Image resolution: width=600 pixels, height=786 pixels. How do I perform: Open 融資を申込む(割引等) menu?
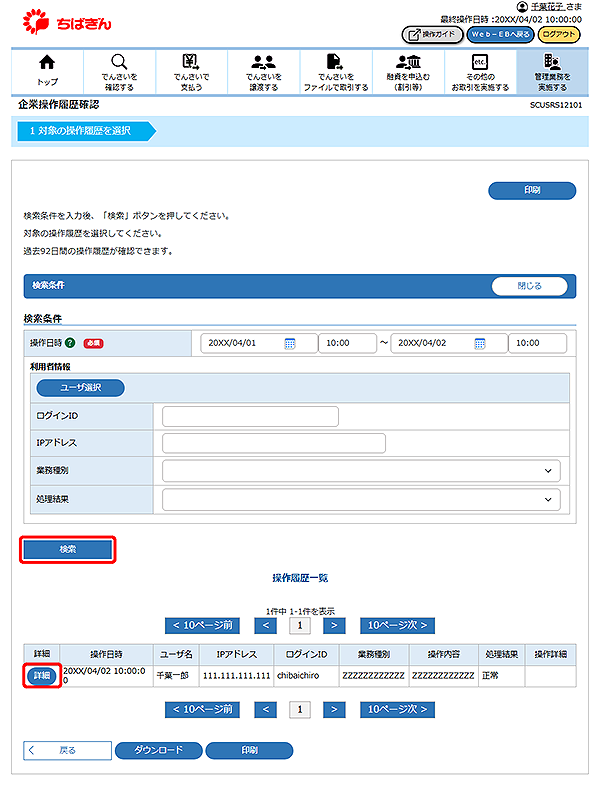(x=408, y=71)
